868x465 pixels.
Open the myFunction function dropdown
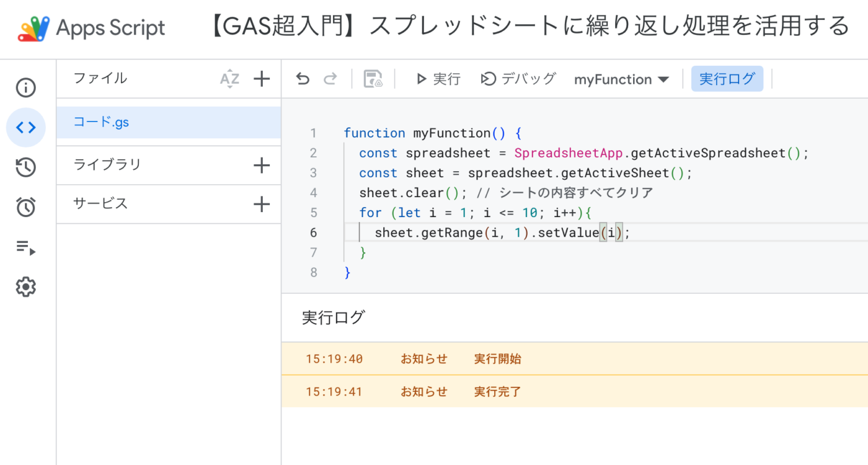point(621,79)
